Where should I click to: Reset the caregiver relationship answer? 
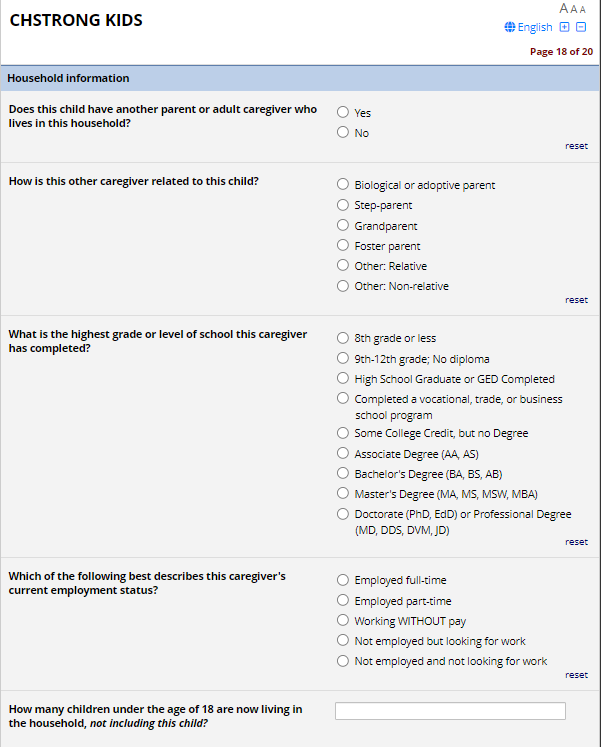point(576,300)
